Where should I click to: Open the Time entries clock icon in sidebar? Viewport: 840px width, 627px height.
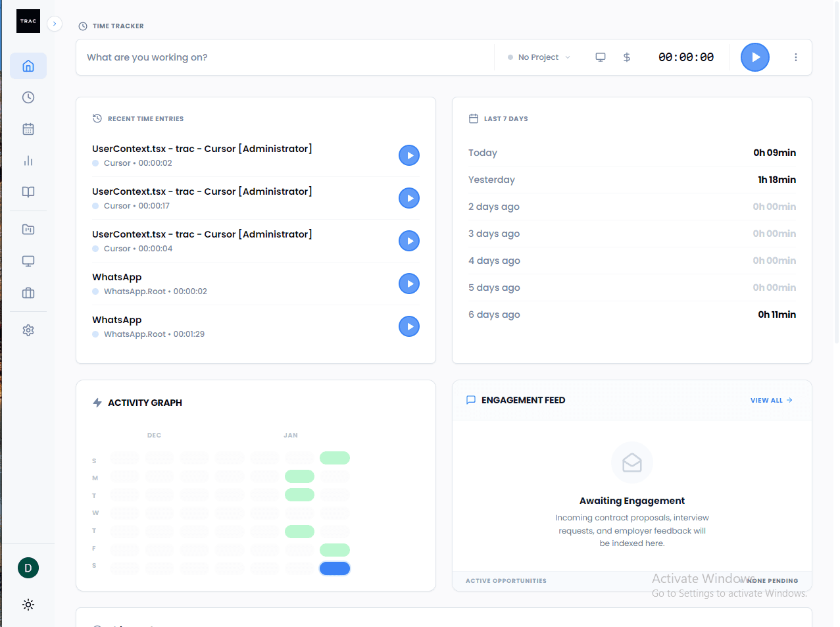(x=28, y=97)
